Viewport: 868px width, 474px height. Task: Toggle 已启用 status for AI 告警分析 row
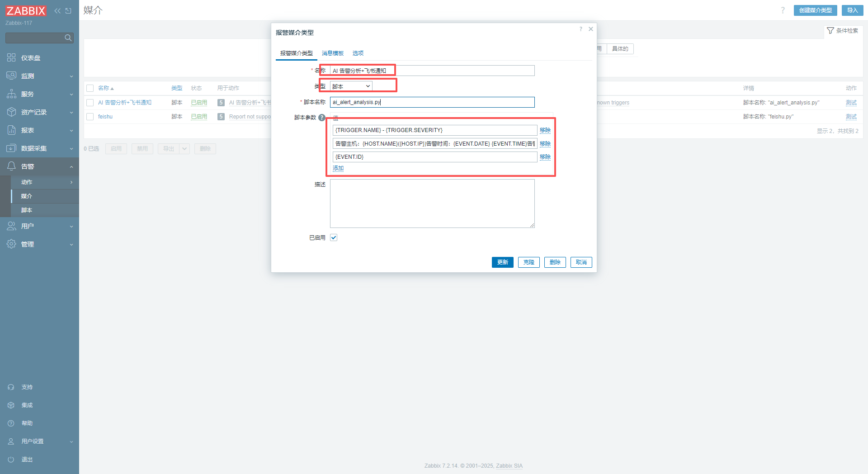tap(199, 103)
